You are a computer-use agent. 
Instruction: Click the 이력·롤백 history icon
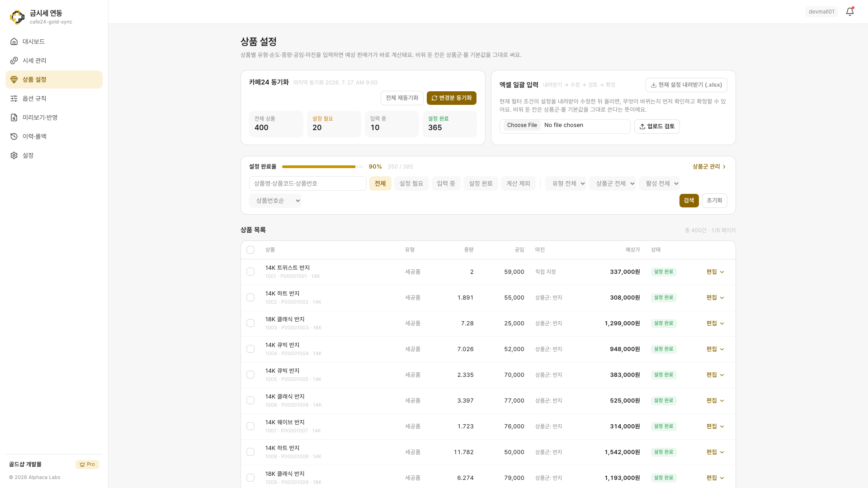coord(14,136)
